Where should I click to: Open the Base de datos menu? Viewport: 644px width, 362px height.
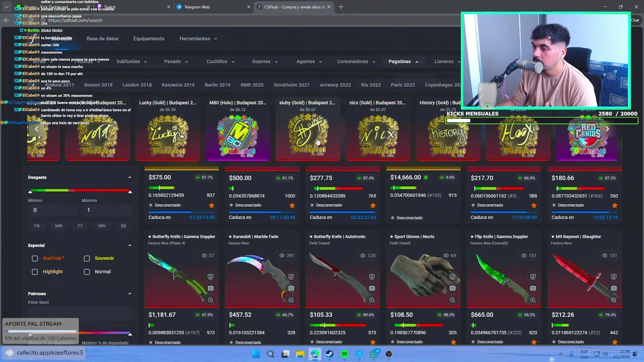(x=102, y=39)
